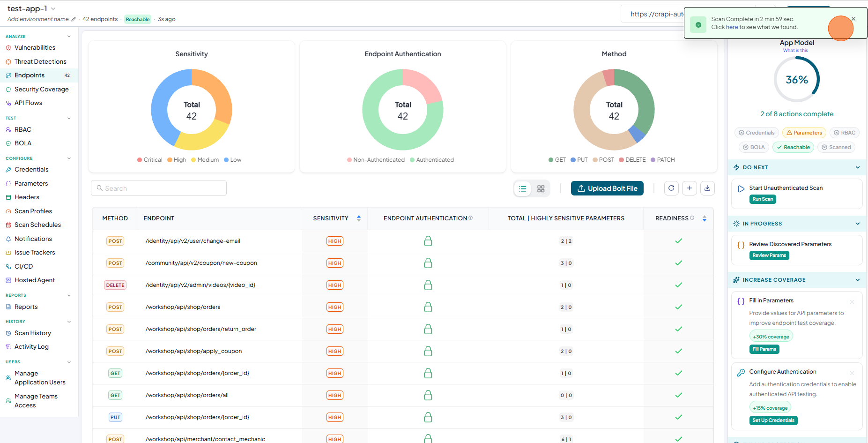Click the 36% App Model progress ring
This screenshot has width=868, height=443.
796,80
